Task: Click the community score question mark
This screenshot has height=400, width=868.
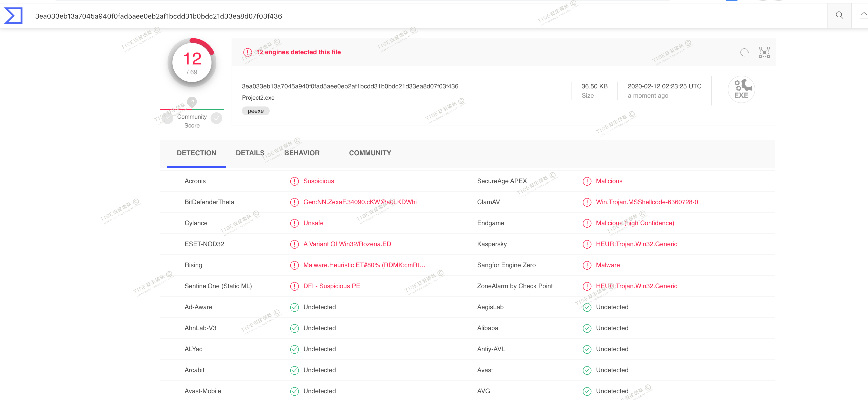Action: (x=192, y=102)
